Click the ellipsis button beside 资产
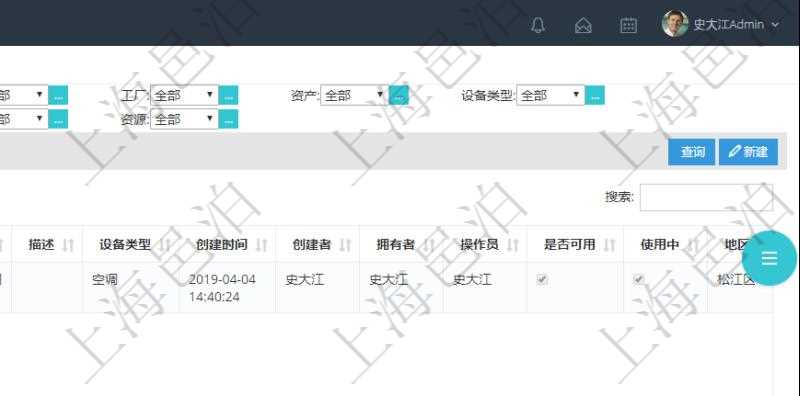The height and width of the screenshot is (396, 800). [x=398, y=95]
